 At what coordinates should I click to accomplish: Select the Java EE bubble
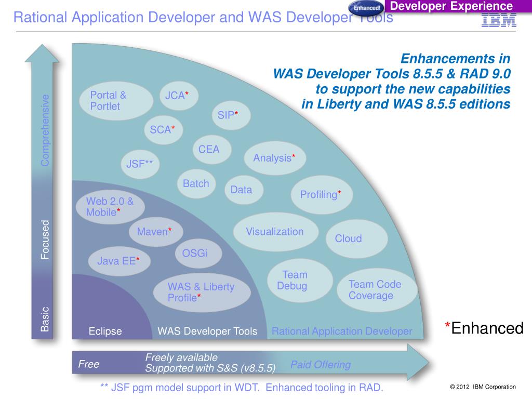(119, 261)
